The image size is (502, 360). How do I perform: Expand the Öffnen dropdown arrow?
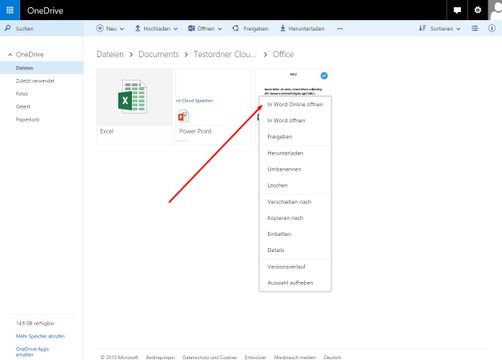click(220, 29)
